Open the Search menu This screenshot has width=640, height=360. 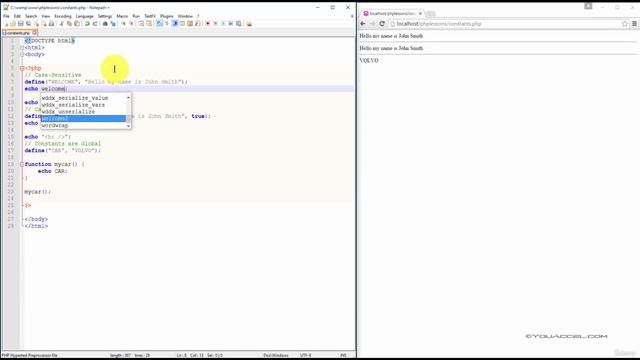(x=31, y=16)
